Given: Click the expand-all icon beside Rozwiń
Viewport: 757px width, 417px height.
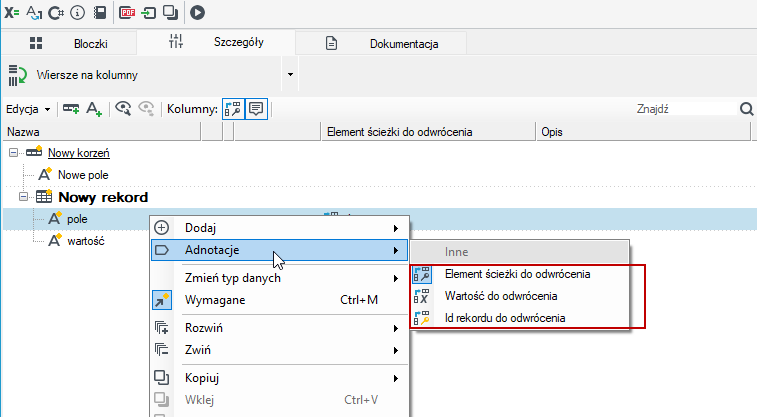Looking at the screenshot, I should (161, 328).
